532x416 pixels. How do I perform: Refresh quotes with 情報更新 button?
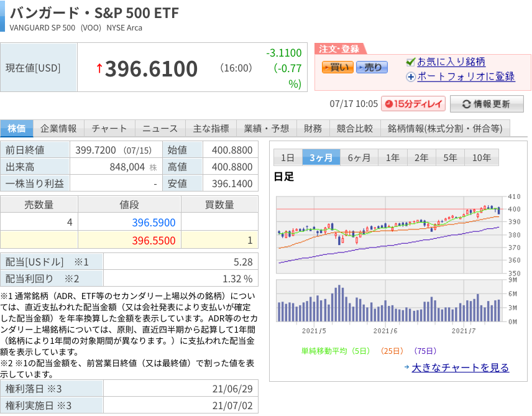point(487,104)
